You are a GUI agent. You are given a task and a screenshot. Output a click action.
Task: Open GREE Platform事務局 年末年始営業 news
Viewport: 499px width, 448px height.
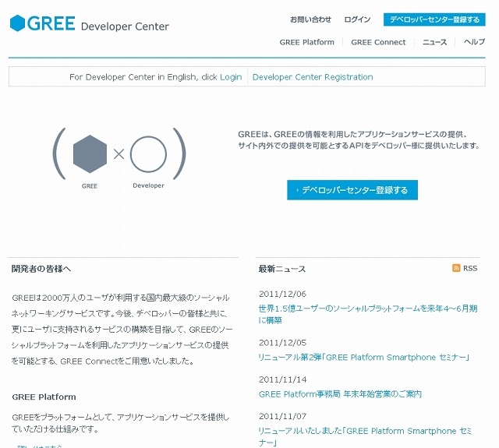340,394
